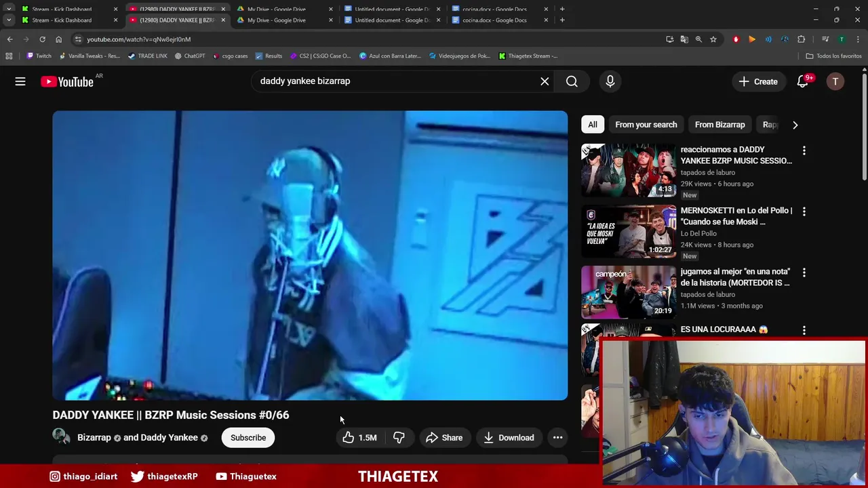Image resolution: width=868 pixels, height=488 pixels.
Task: Select the From your search chip
Action: (x=646, y=125)
